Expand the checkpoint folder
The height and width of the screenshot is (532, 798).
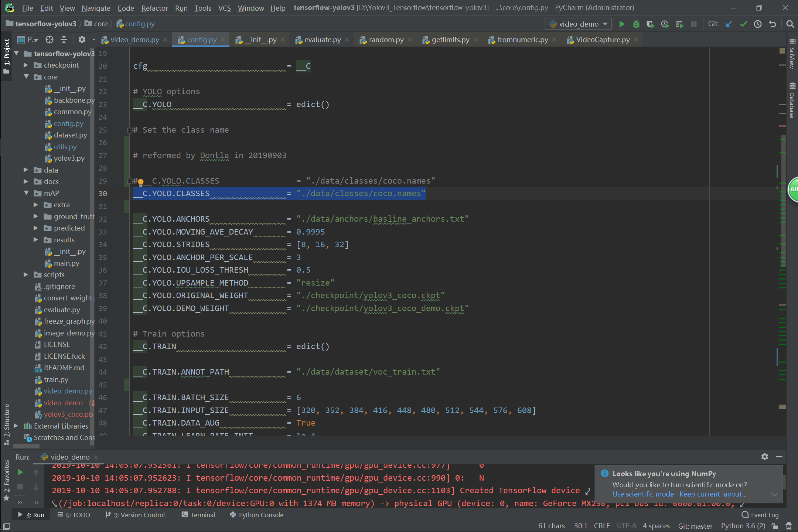click(26, 65)
